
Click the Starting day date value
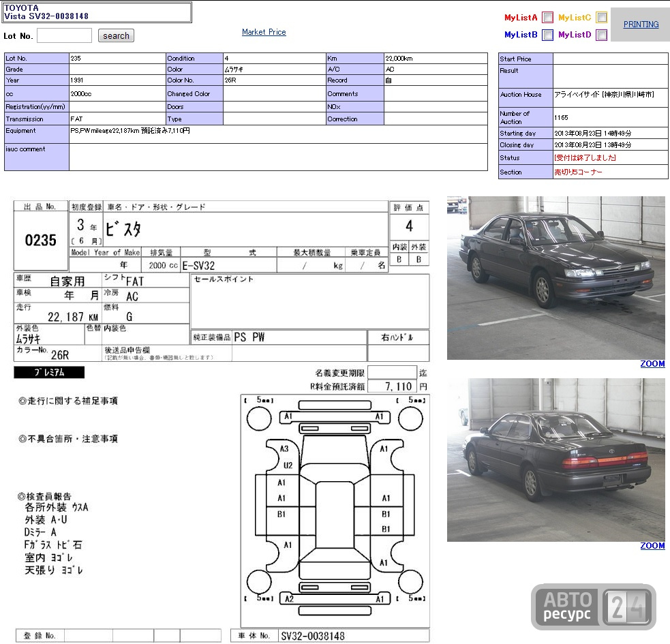[593, 134]
